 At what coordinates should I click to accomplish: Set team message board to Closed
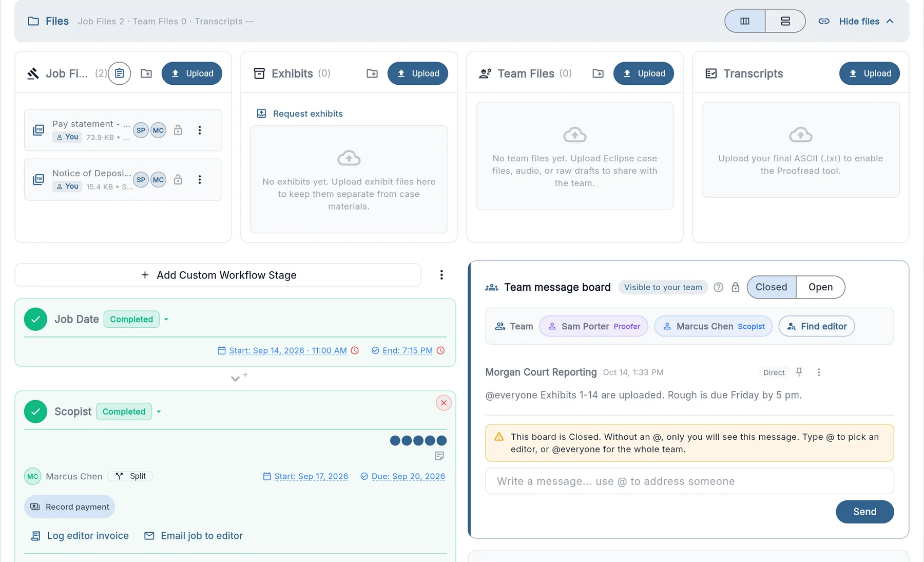(x=772, y=287)
